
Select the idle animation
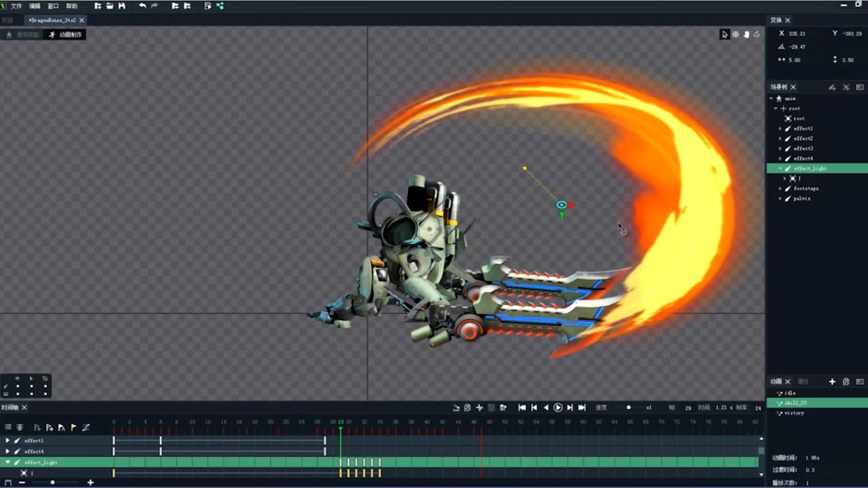click(817, 393)
